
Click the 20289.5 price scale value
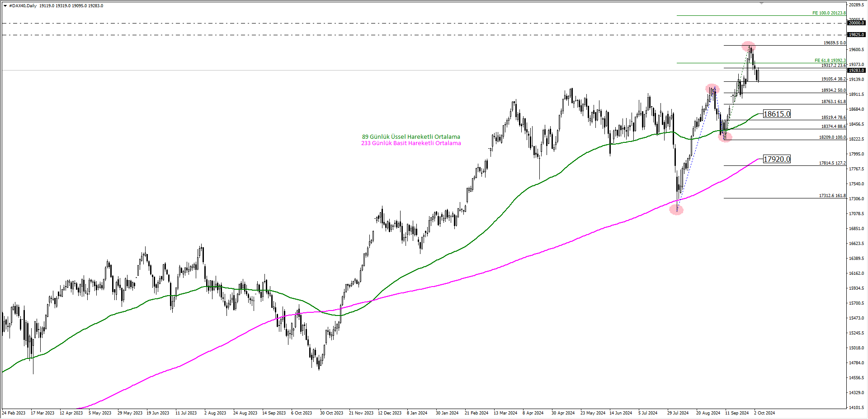pos(857,5)
